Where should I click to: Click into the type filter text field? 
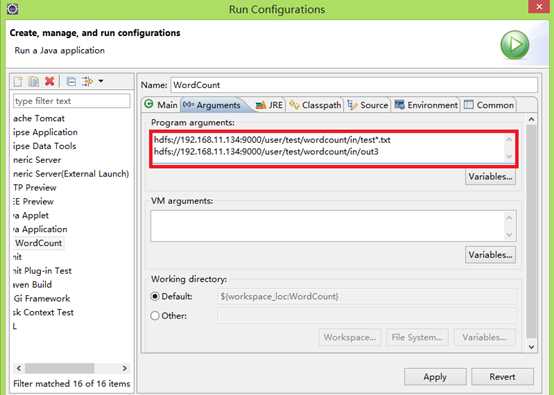coord(72,101)
